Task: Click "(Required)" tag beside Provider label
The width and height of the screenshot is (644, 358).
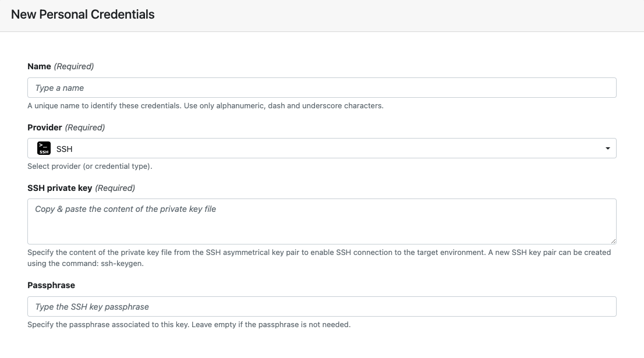Action: click(85, 127)
